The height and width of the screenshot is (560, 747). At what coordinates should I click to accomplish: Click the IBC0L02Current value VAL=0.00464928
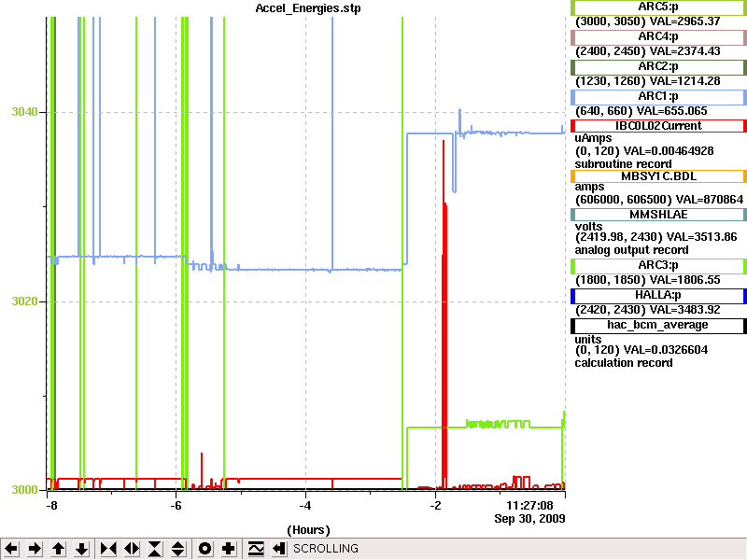669,151
